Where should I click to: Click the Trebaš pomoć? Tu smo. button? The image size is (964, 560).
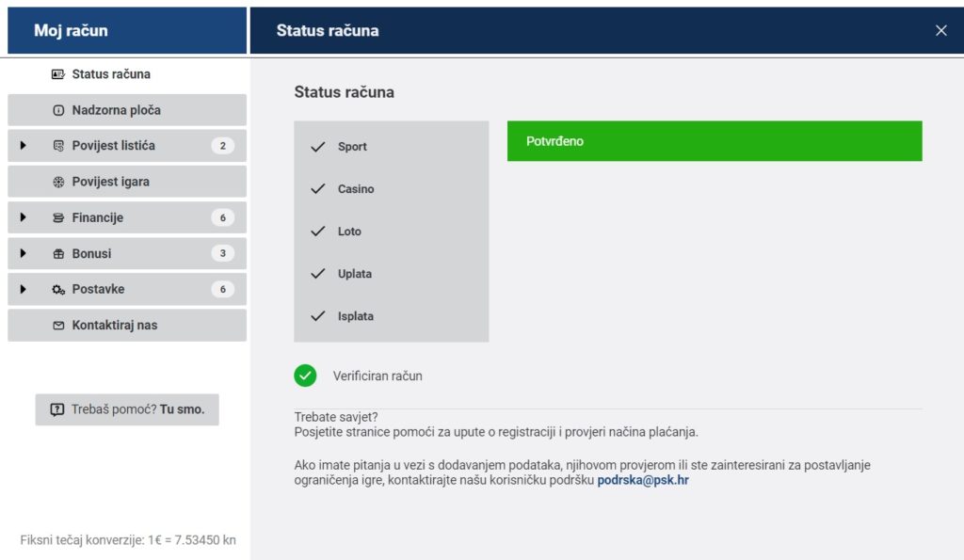(127, 409)
